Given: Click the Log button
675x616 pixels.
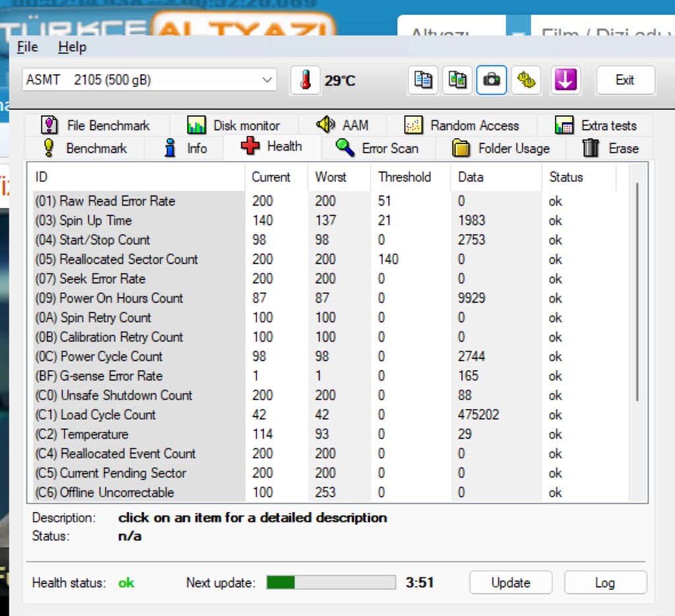Looking at the screenshot, I should coord(605,582).
